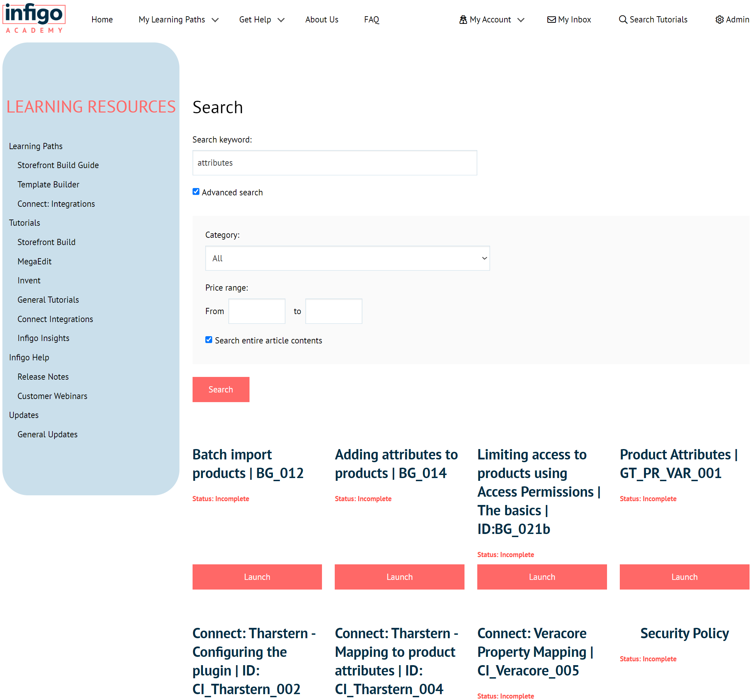Open Tharstern Configuring the plugin title
Viewport: 753px width, 700px height.
(x=254, y=661)
